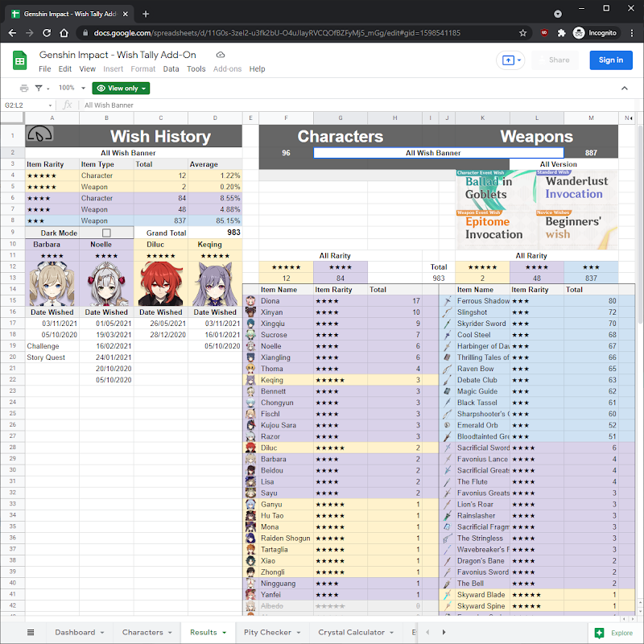Open the Tools menu
Viewport: 644px width, 644px height.
pyautogui.click(x=196, y=69)
